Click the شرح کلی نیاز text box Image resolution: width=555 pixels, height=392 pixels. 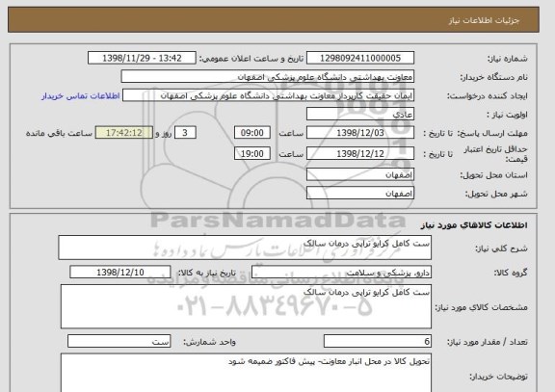[x=245, y=248]
